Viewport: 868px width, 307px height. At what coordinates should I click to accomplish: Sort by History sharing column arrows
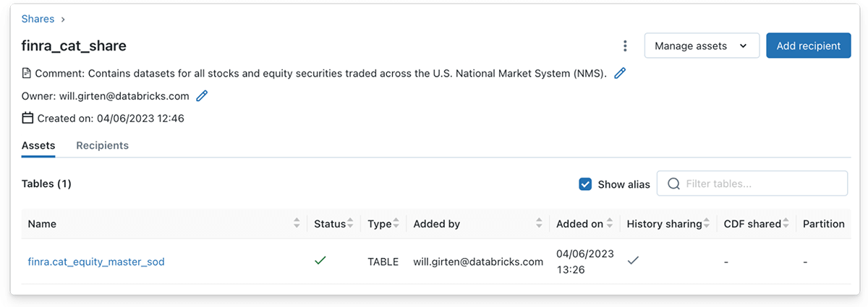[x=707, y=224]
